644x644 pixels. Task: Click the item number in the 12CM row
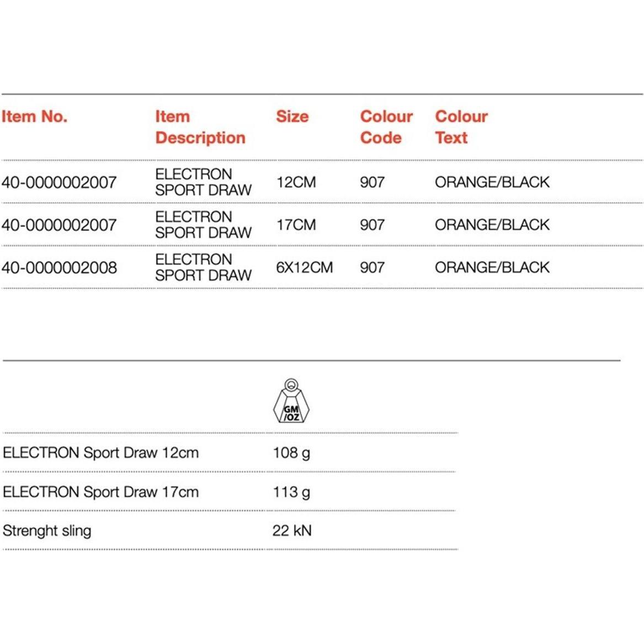(59, 182)
